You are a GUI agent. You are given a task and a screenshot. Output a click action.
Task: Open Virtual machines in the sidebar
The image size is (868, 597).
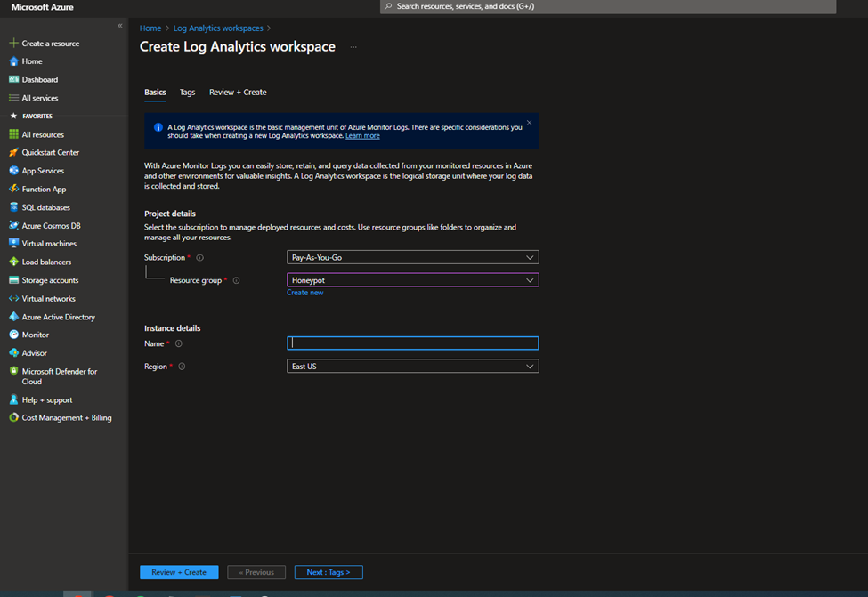(x=53, y=243)
